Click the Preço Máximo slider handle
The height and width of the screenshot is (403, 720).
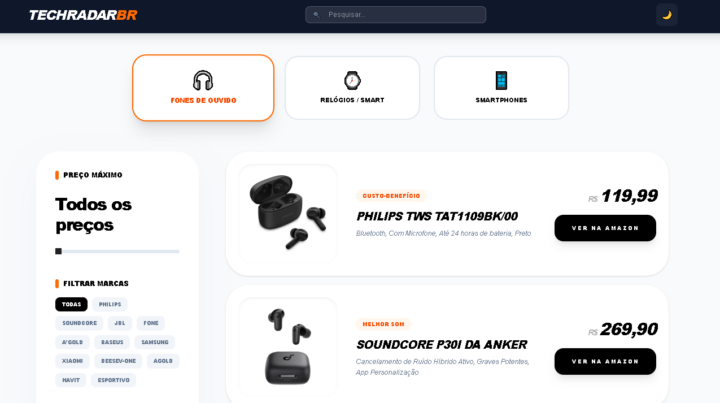[58, 251]
